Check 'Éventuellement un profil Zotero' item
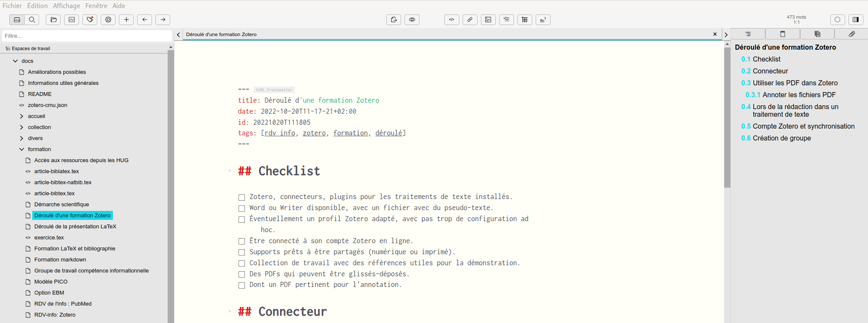The width and height of the screenshot is (868, 323). pyautogui.click(x=242, y=219)
